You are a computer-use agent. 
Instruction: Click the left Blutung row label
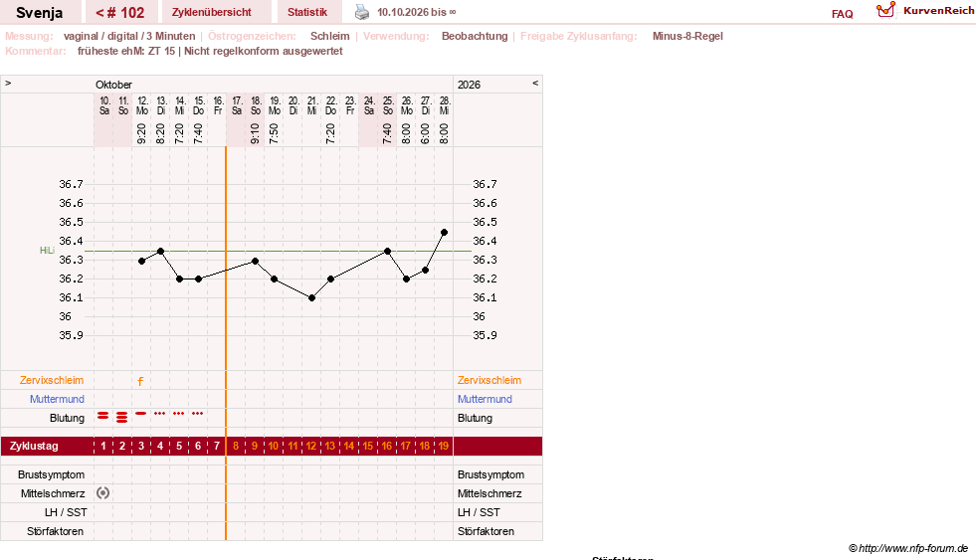67,418
